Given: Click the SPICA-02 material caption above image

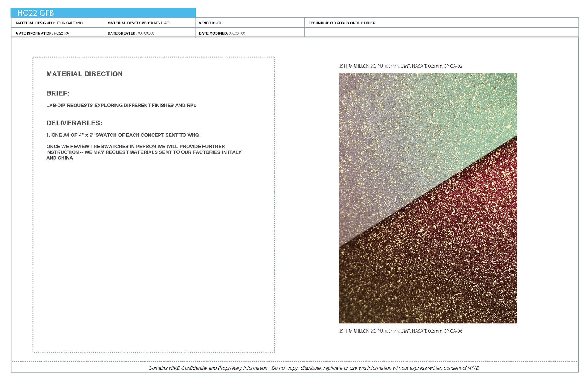Looking at the screenshot, I should click(401, 66).
